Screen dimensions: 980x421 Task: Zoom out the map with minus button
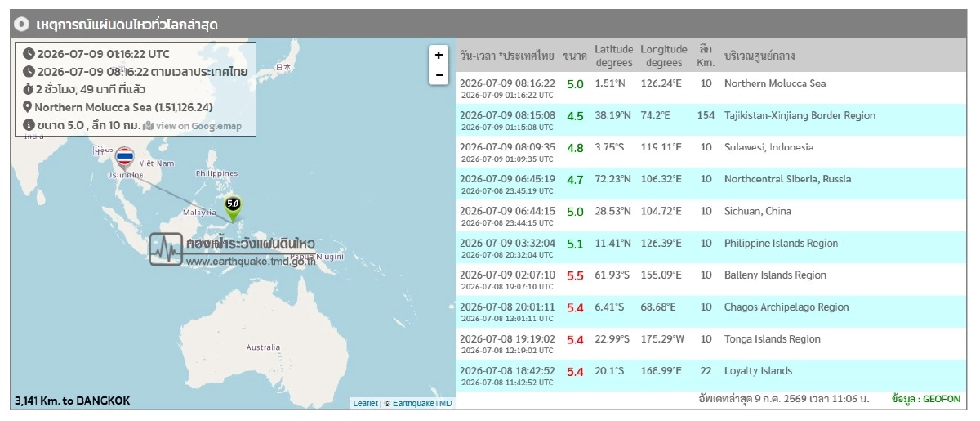click(439, 74)
